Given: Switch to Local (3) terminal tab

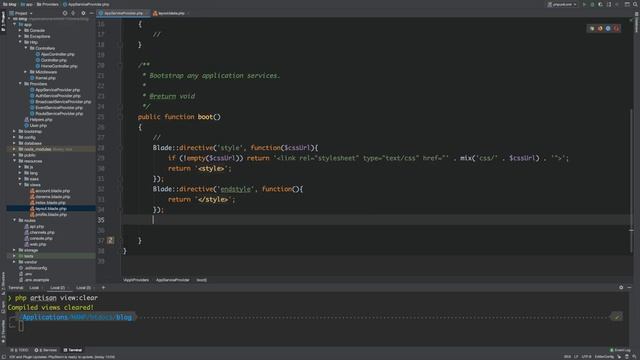Looking at the screenshot, I should pyautogui.click(x=83, y=288).
